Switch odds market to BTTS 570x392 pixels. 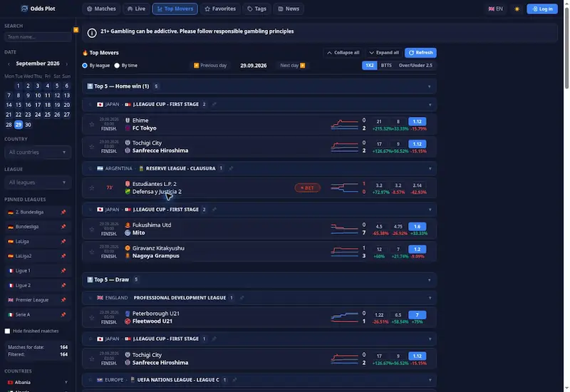tap(386, 66)
